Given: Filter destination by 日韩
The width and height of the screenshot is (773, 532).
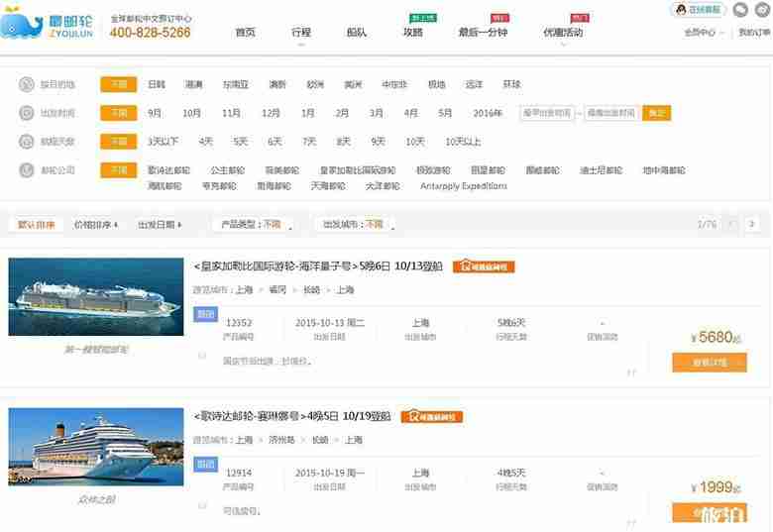Looking at the screenshot, I should (157, 84).
